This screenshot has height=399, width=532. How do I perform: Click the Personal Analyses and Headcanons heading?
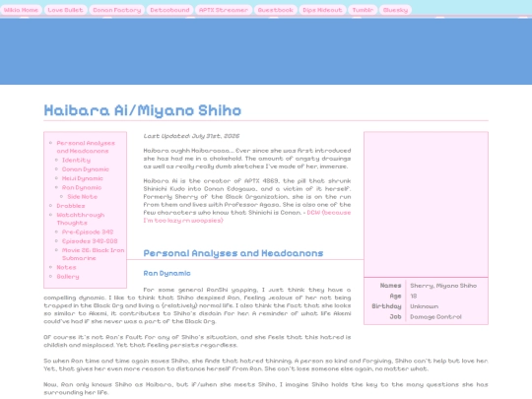tap(233, 253)
